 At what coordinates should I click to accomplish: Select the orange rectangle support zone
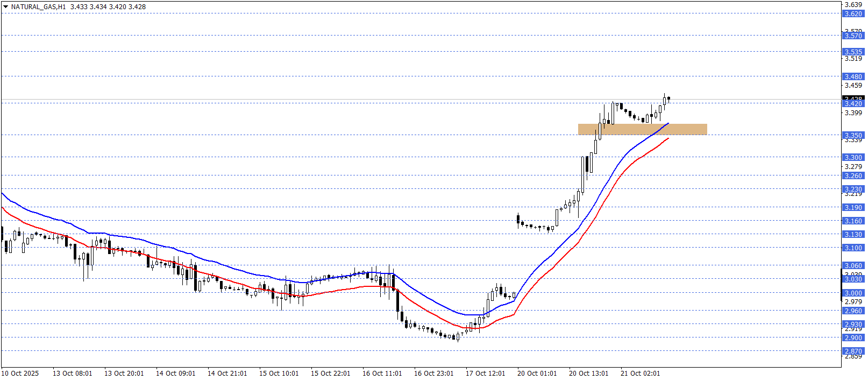[x=642, y=129]
